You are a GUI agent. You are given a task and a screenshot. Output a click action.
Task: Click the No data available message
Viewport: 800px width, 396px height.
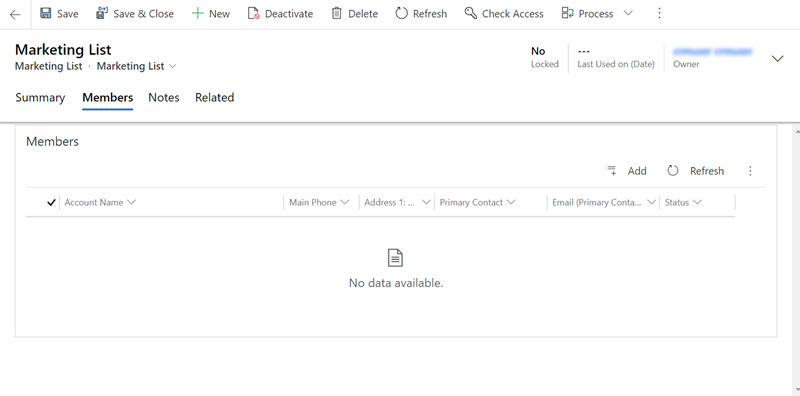[x=396, y=283]
